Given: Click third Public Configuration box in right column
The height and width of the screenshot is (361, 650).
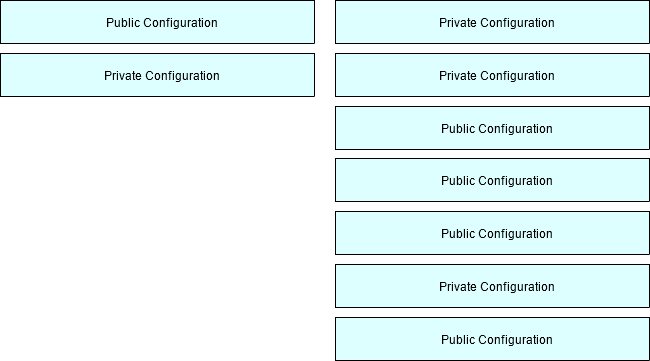Looking at the screenshot, I should pyautogui.click(x=492, y=233).
